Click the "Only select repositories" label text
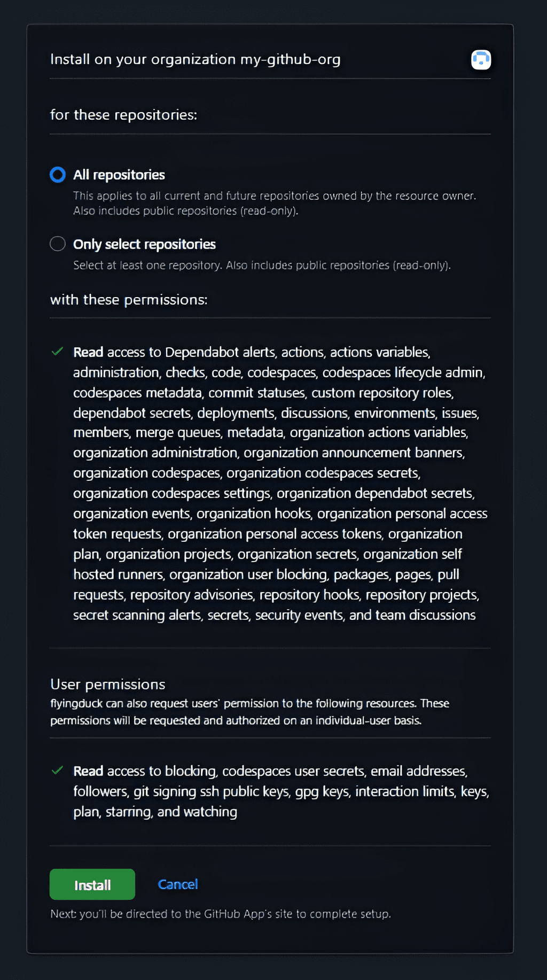The height and width of the screenshot is (980, 547). click(x=144, y=244)
